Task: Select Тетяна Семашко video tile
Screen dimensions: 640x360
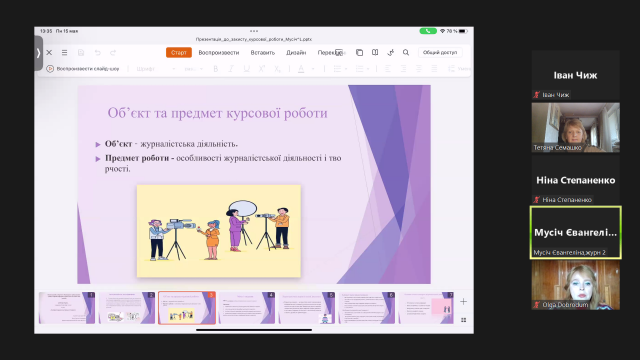Action: (576, 127)
